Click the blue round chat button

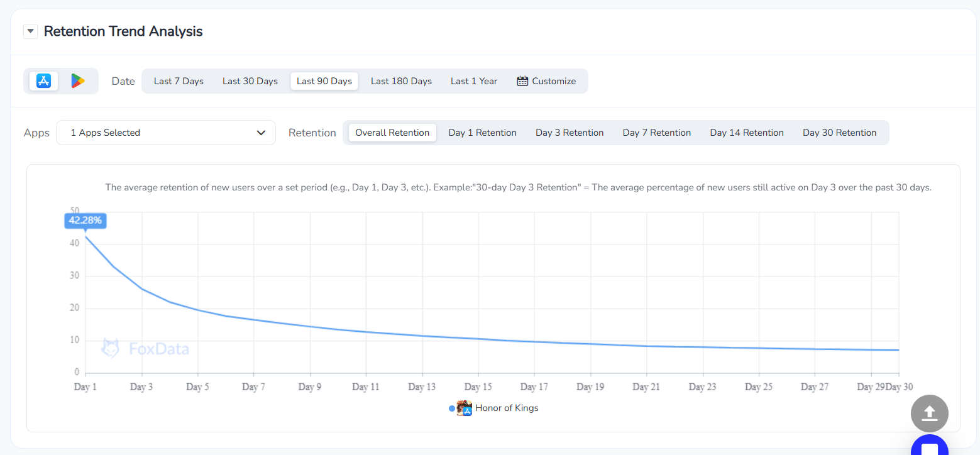[929, 447]
